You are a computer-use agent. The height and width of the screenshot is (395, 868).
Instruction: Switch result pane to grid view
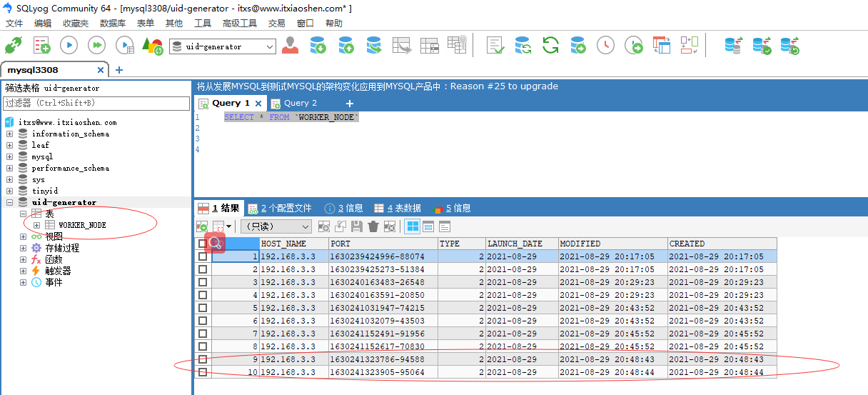point(413,226)
